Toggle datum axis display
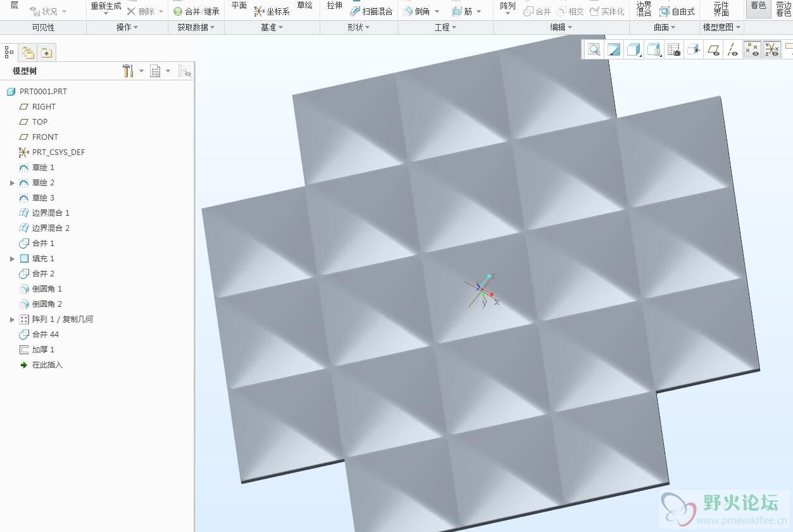The image size is (793, 532). [733, 50]
